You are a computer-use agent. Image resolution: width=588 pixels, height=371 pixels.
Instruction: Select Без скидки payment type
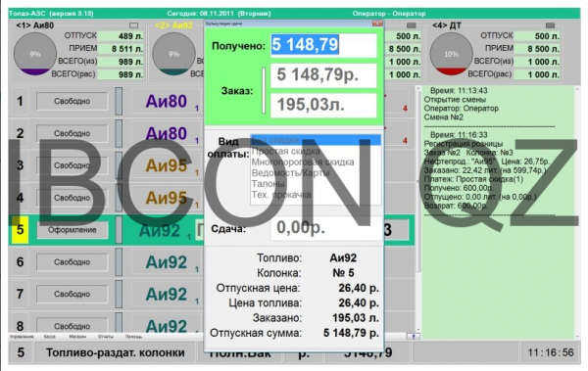[316, 140]
